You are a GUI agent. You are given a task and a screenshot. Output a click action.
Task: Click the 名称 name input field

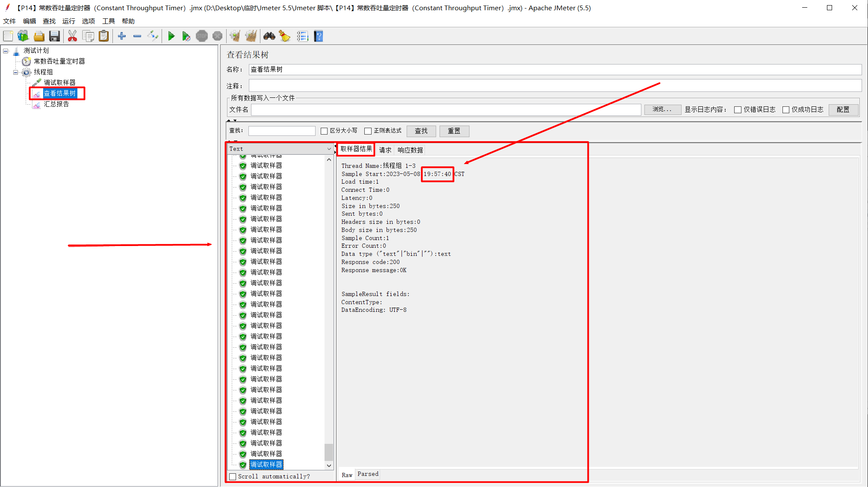click(555, 70)
